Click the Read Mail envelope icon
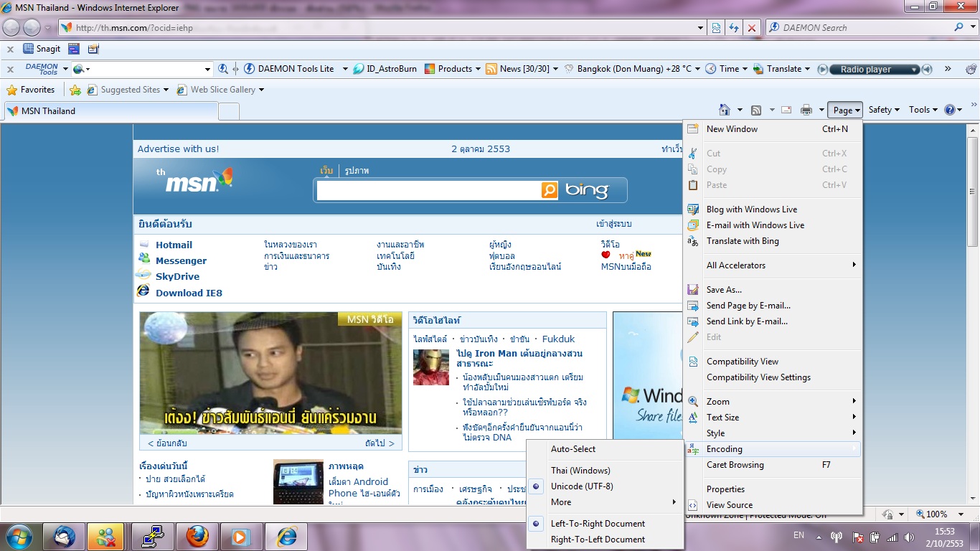Image resolution: width=980 pixels, height=551 pixels. pyautogui.click(x=786, y=110)
